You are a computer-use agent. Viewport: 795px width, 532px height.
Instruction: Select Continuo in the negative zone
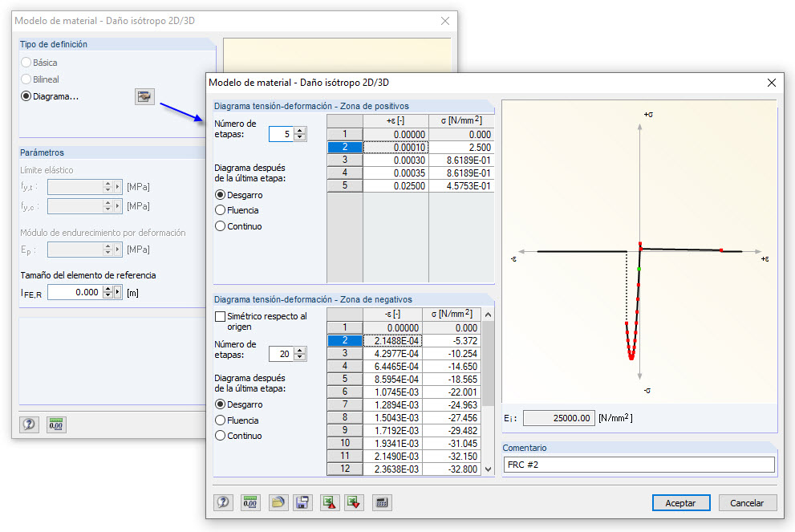click(220, 436)
